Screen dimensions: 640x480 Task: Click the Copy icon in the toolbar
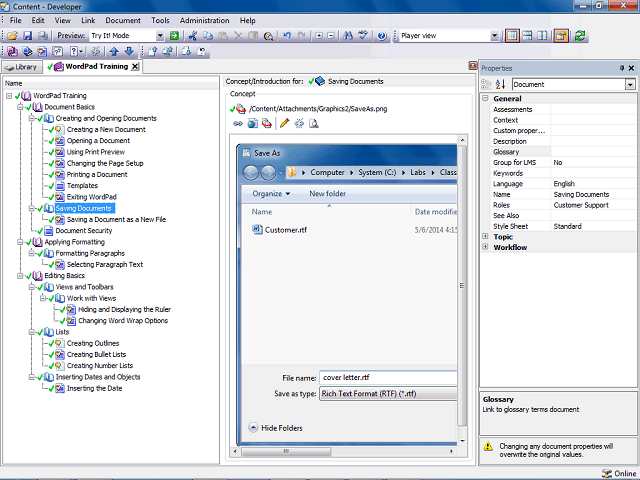point(208,36)
